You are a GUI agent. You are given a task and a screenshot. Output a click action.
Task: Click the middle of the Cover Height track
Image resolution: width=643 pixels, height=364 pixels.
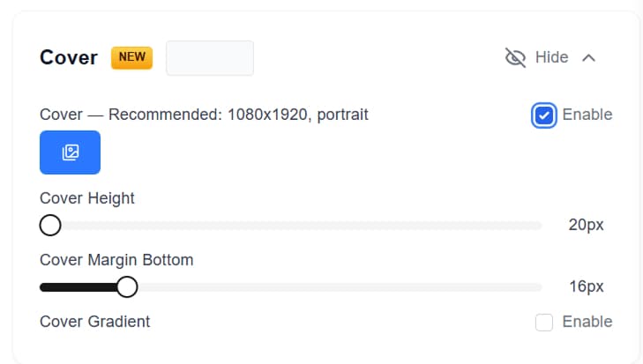295,226
